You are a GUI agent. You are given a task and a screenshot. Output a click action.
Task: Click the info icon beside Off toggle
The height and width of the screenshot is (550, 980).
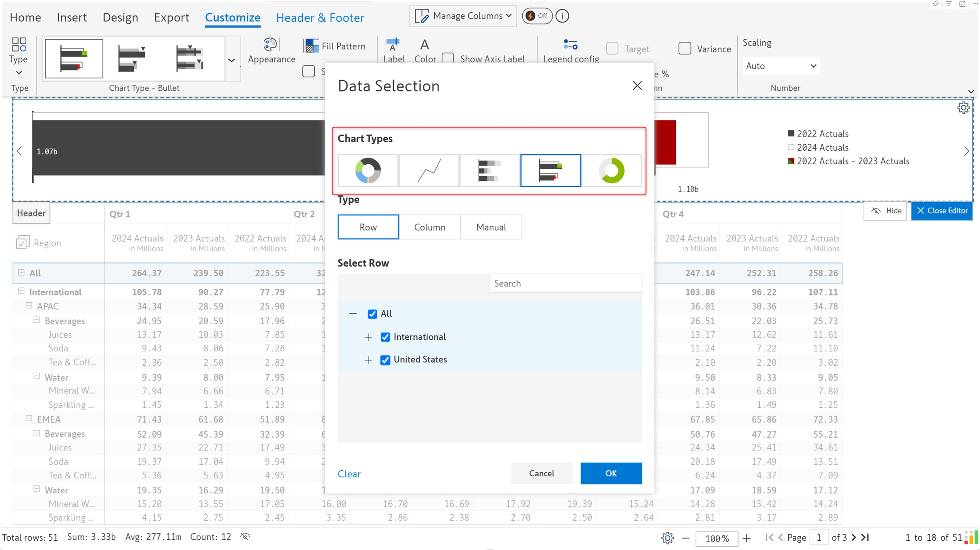click(562, 16)
